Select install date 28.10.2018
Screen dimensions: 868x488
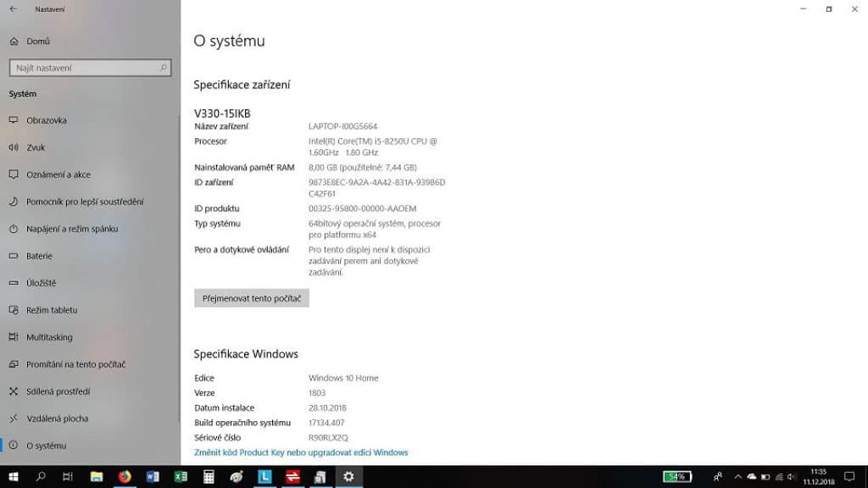[x=327, y=408]
